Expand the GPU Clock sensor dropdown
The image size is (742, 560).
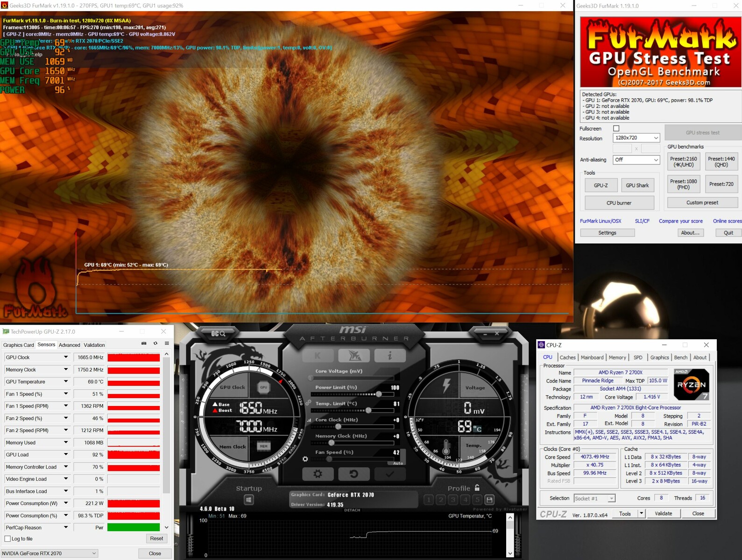[66, 357]
